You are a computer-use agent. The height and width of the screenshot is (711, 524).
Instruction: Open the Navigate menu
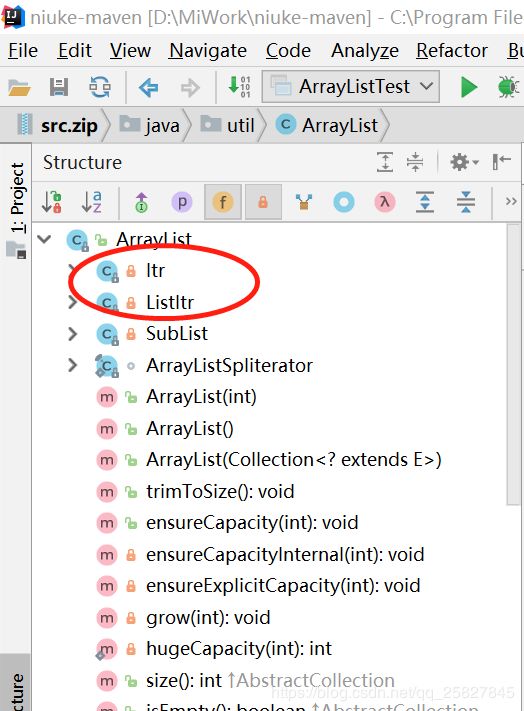208,50
